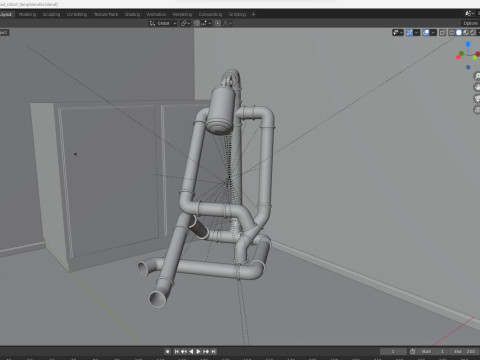The image size is (480, 360).
Task: Switch to wireframe viewport shading
Action: 452,32
